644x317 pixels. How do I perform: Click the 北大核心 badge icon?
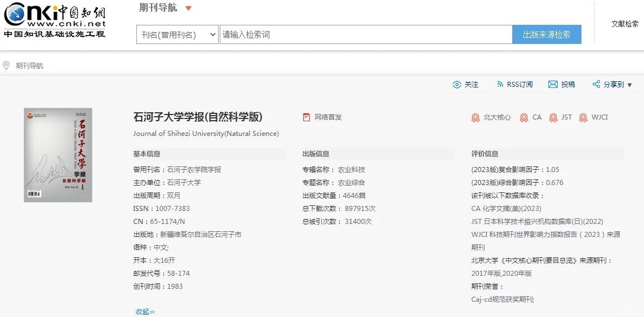(x=476, y=117)
